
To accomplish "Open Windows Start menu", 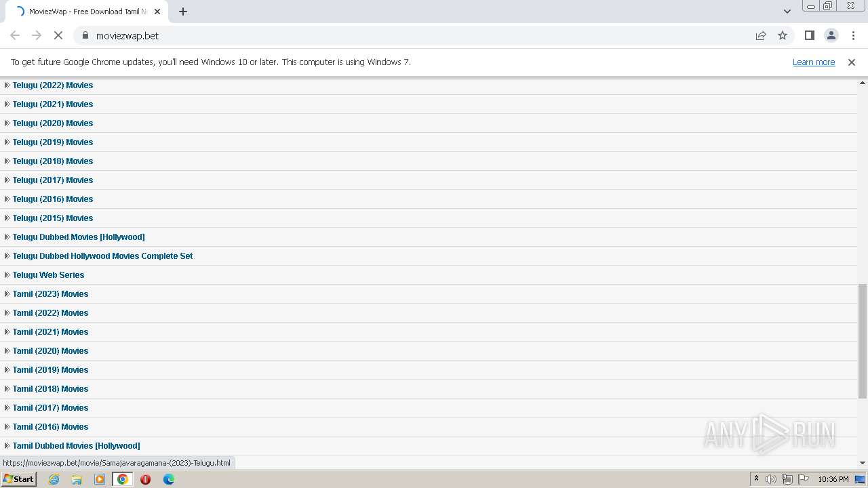I will (x=18, y=479).
